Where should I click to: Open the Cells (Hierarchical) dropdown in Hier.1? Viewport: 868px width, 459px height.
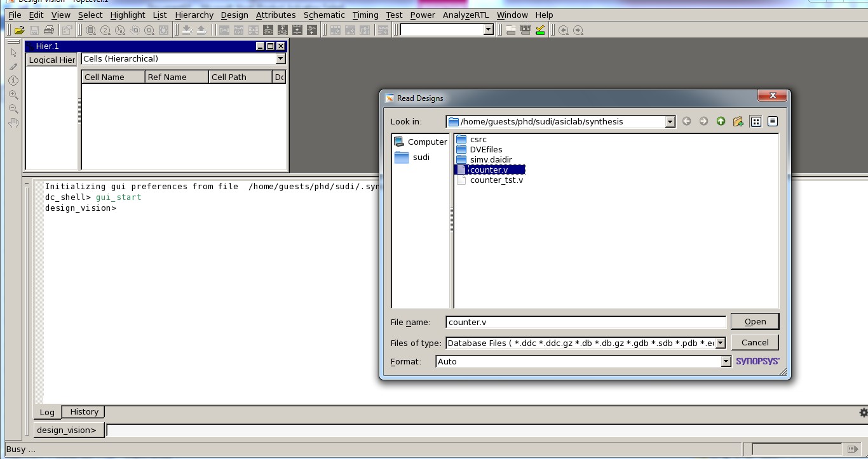pyautogui.click(x=280, y=58)
